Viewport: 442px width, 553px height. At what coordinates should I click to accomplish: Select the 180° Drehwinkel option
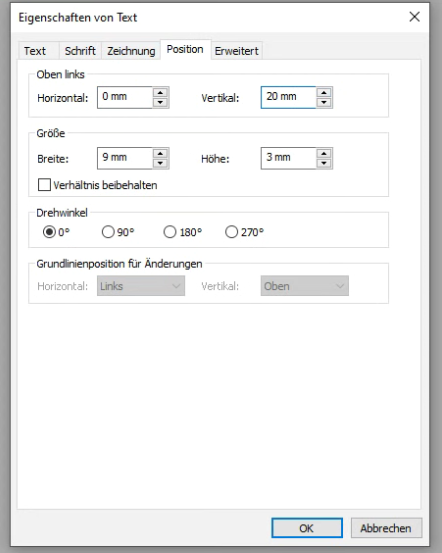pyautogui.click(x=170, y=232)
